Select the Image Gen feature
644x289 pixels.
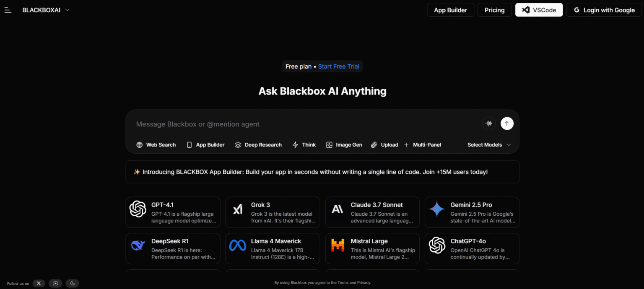(x=344, y=144)
